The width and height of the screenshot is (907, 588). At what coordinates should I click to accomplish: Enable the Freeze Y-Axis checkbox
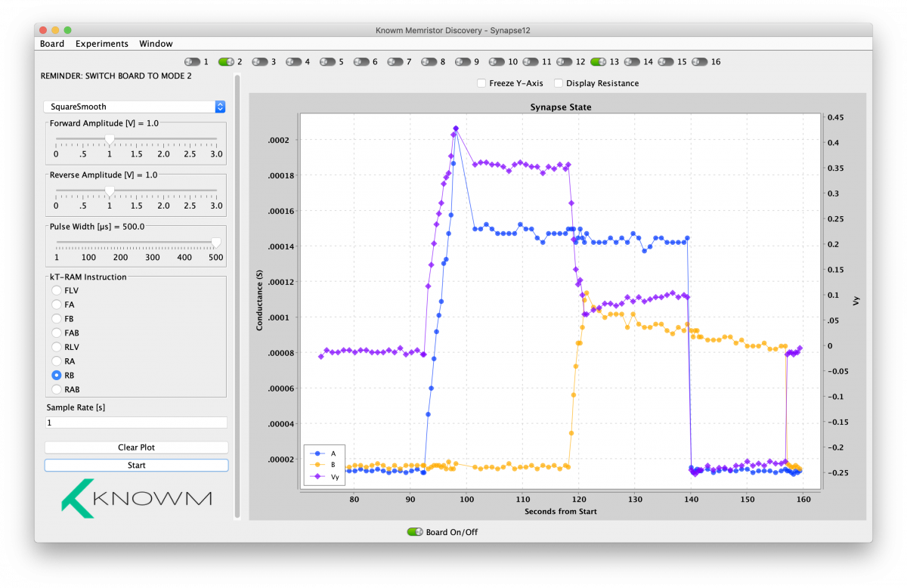pyautogui.click(x=481, y=83)
